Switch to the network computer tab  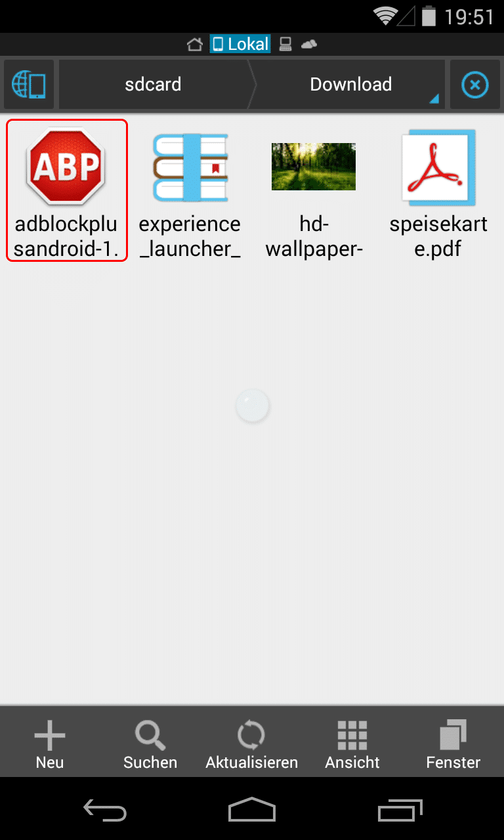(285, 44)
